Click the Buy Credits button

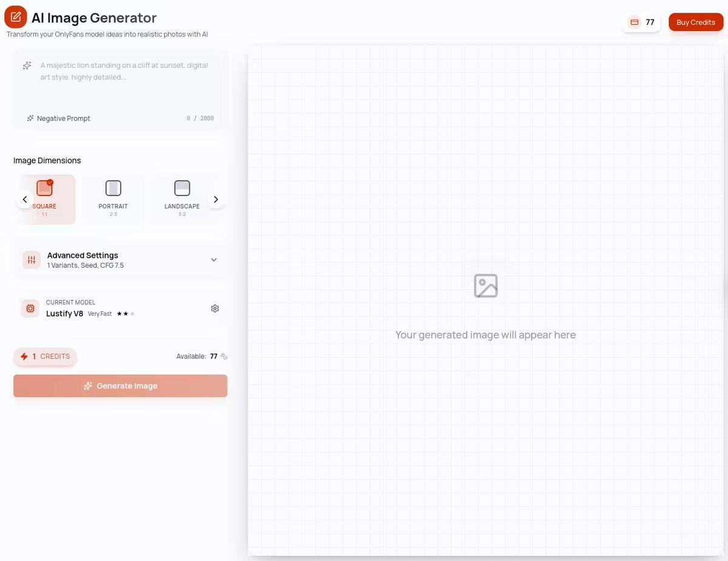696,22
